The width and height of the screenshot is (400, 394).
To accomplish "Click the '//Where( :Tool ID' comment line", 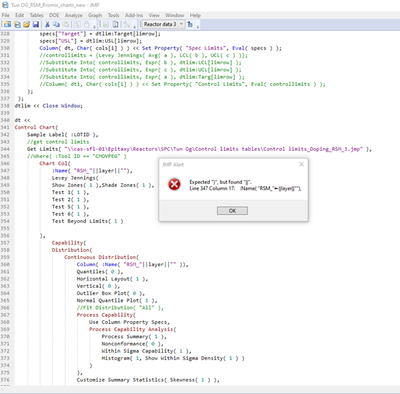I will click(77, 156).
